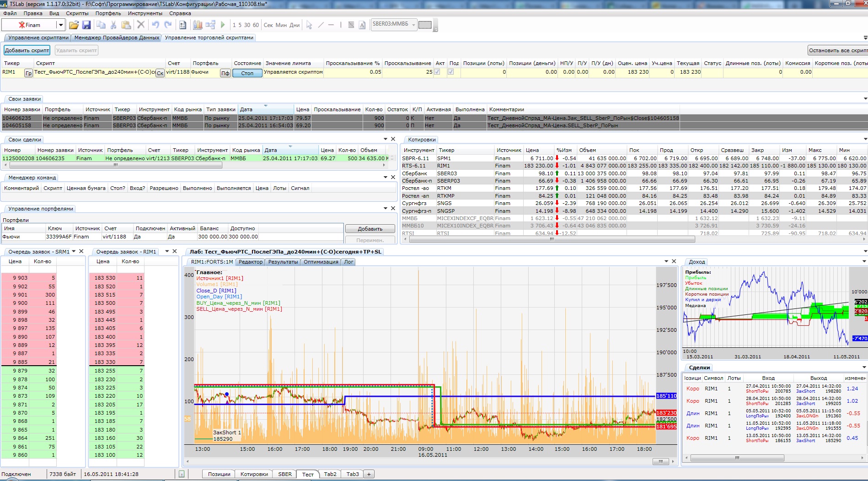Click the open folder icon in toolbar
868x481 pixels.
(x=74, y=25)
